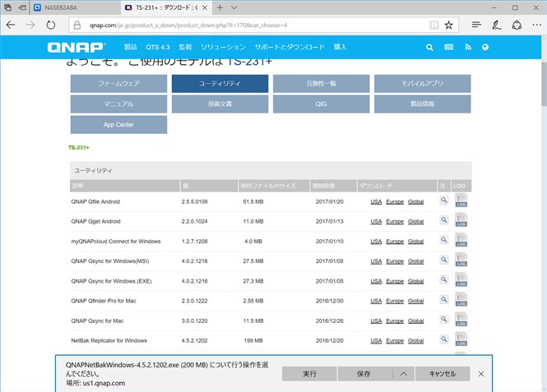Image resolution: width=547 pixels, height=392 pixels.
Task: Open the 製品 menu in QNAP header
Action: click(131, 47)
